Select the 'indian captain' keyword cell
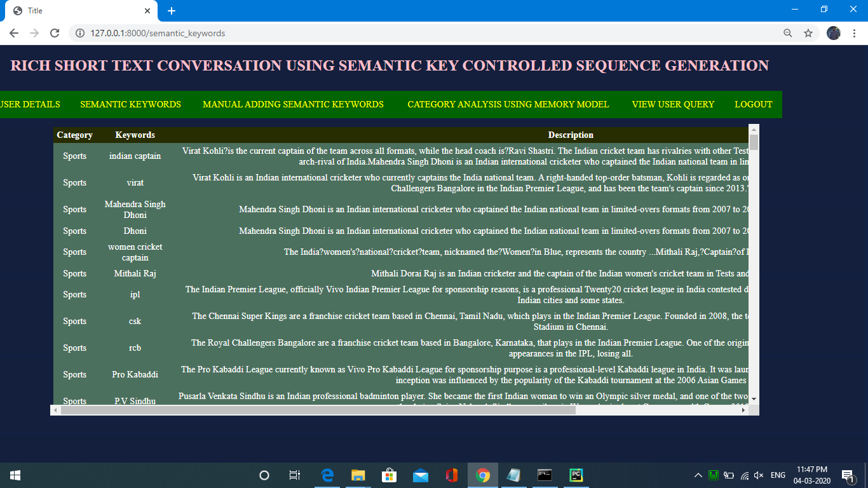 pyautogui.click(x=135, y=156)
